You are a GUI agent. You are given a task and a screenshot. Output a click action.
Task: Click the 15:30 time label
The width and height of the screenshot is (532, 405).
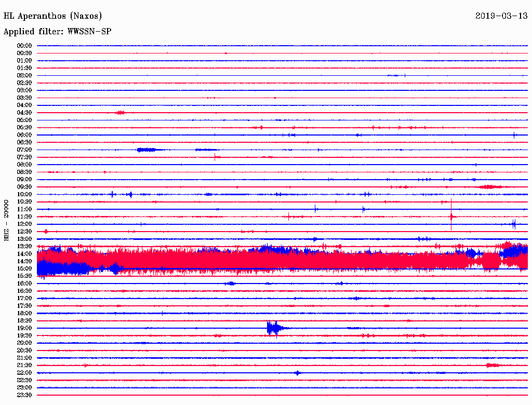pos(24,276)
